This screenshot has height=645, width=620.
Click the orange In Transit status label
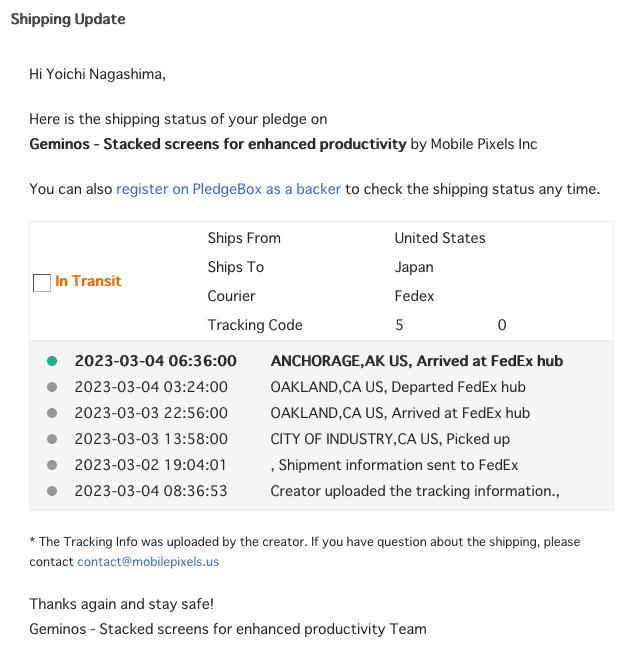click(88, 281)
